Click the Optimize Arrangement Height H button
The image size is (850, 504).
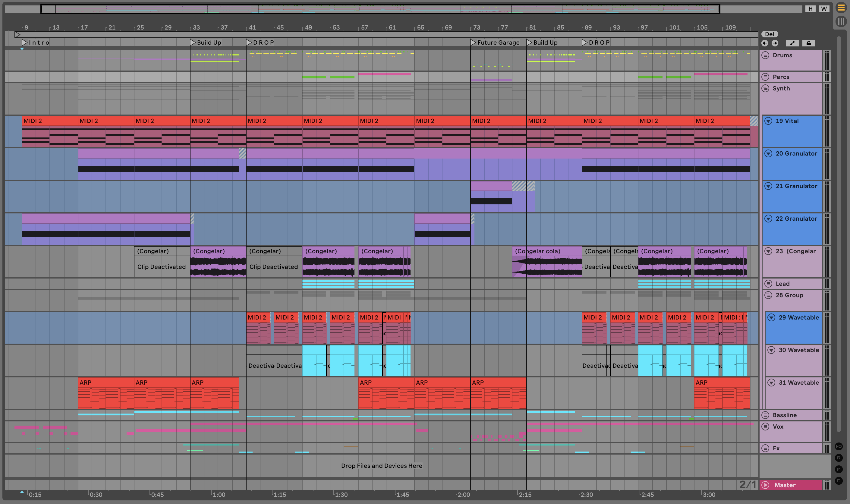810,9
